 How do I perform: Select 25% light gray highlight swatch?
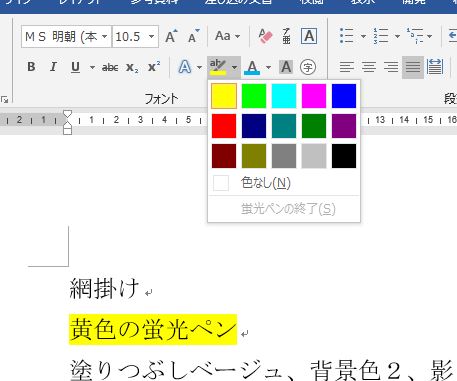pos(314,156)
